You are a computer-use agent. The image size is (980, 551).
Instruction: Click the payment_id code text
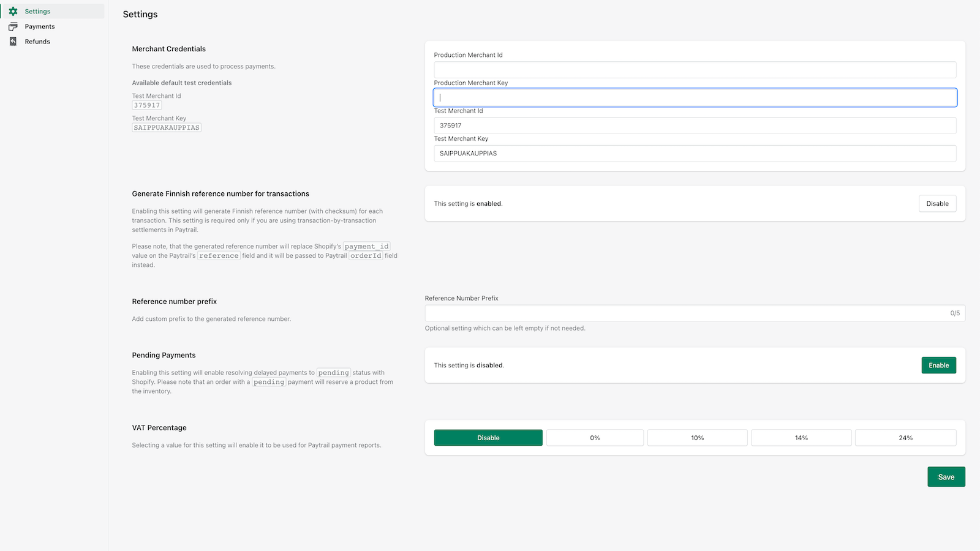(x=366, y=246)
